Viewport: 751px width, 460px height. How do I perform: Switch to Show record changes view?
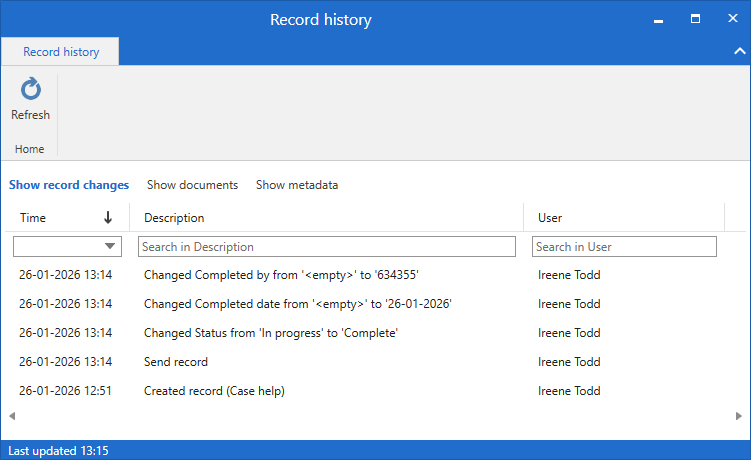[69, 185]
